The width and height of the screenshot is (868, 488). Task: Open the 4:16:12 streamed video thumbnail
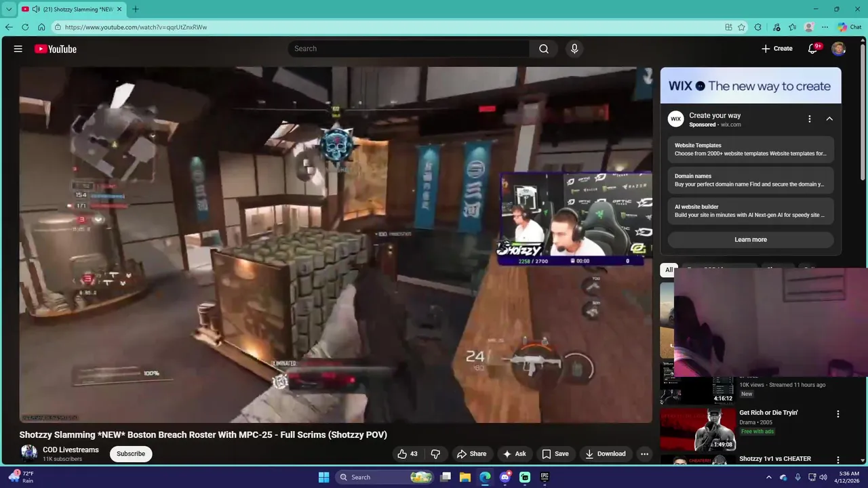[698, 383]
